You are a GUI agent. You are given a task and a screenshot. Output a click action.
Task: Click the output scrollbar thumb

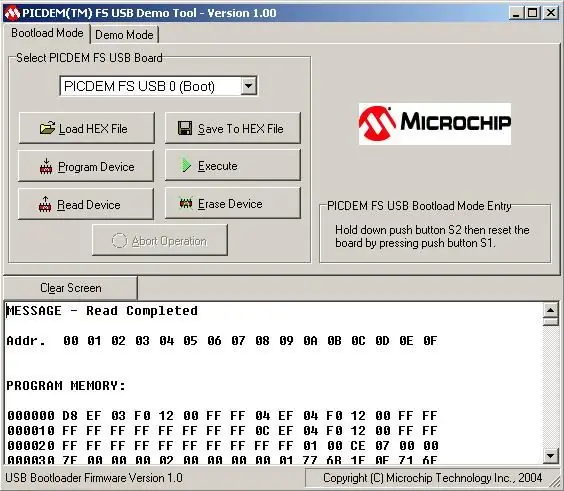point(551,321)
